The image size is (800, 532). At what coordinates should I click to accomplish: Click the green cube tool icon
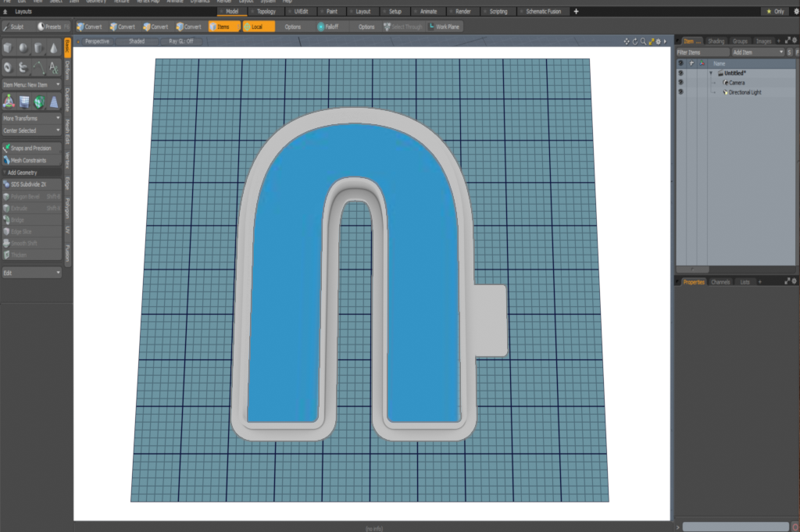39,102
